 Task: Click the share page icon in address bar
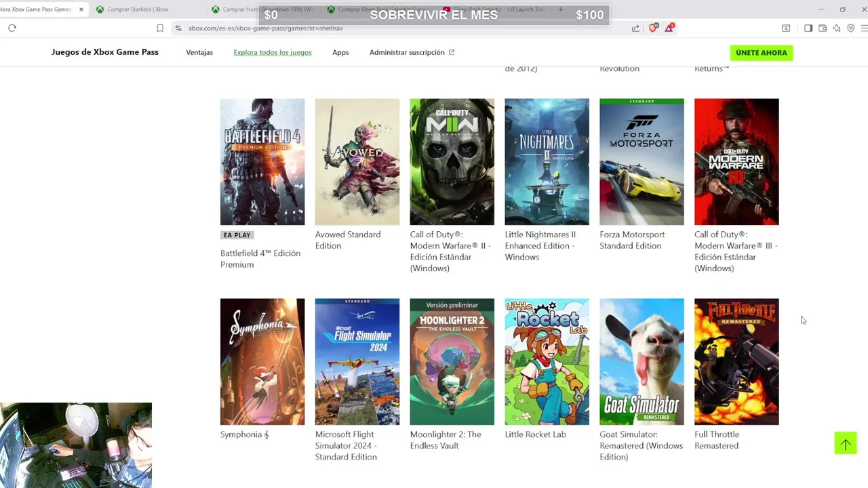point(635,28)
